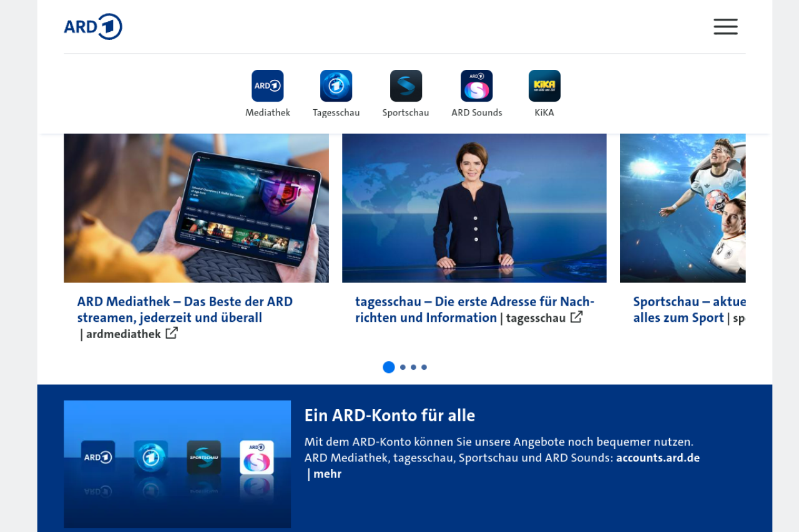Open the tagesschau news anchor teaser image
This screenshot has height=532, width=799.
click(x=474, y=208)
